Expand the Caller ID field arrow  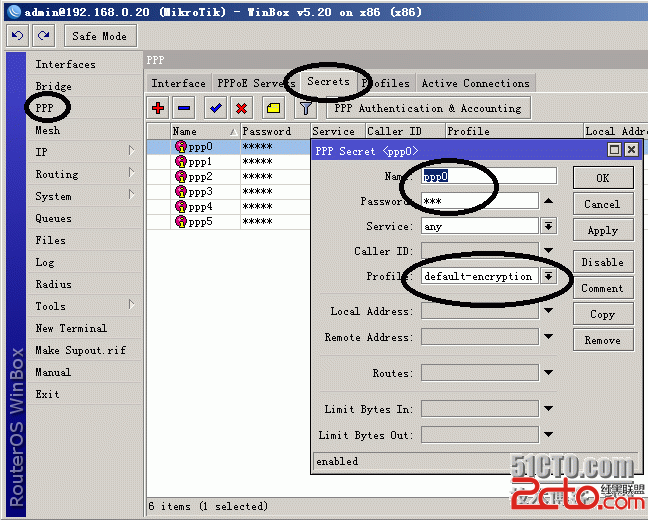pyautogui.click(x=548, y=250)
